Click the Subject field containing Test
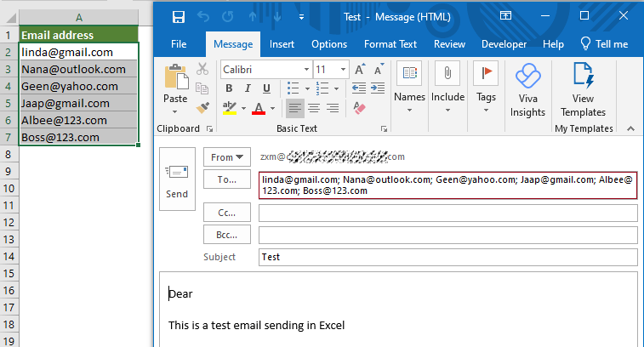This screenshot has width=644, height=347. 448,257
